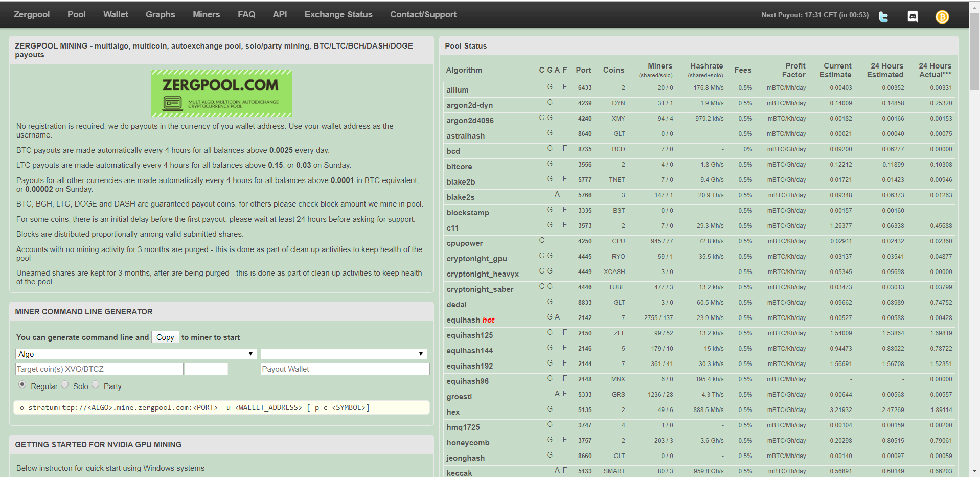Screen dimensions: 980x478
Task: Open the API menu item
Action: (x=280, y=14)
